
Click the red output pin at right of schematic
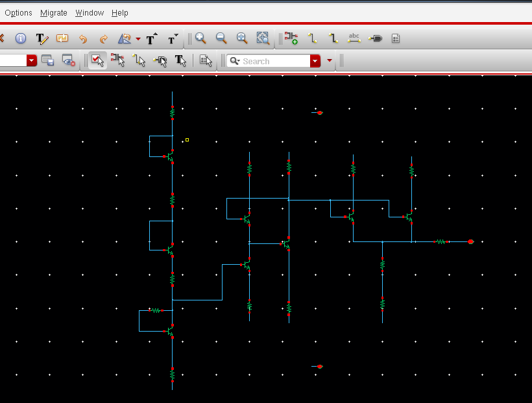[x=470, y=241]
